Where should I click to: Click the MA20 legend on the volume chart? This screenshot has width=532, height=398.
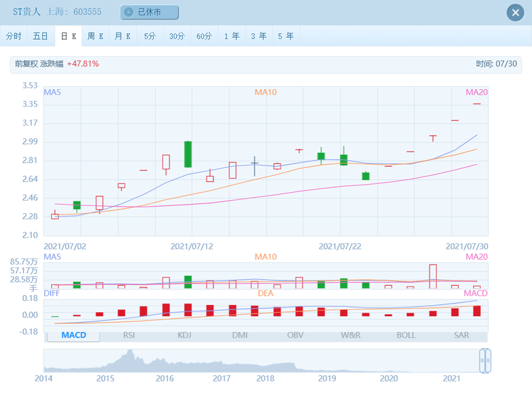pyautogui.click(x=477, y=257)
